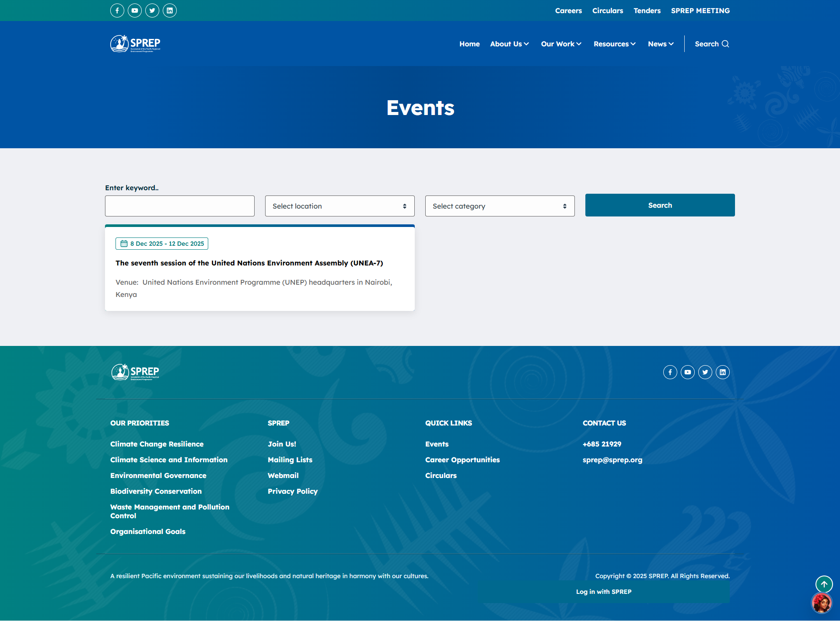Expand the About Us menu
840x621 pixels.
point(509,44)
